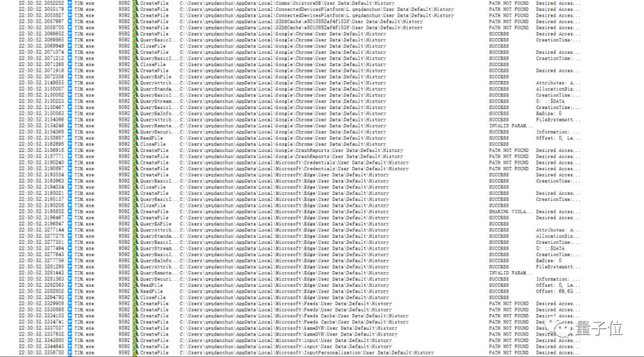The width and height of the screenshot is (644, 357).
Task: Click the Chrome QuerySecuri operation name
Action: [x=156, y=132]
